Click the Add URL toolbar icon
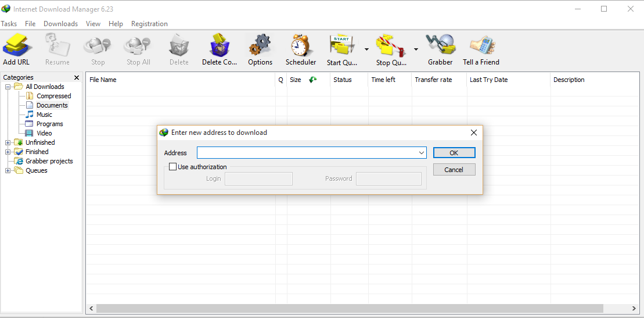The image size is (644, 318). point(16,45)
